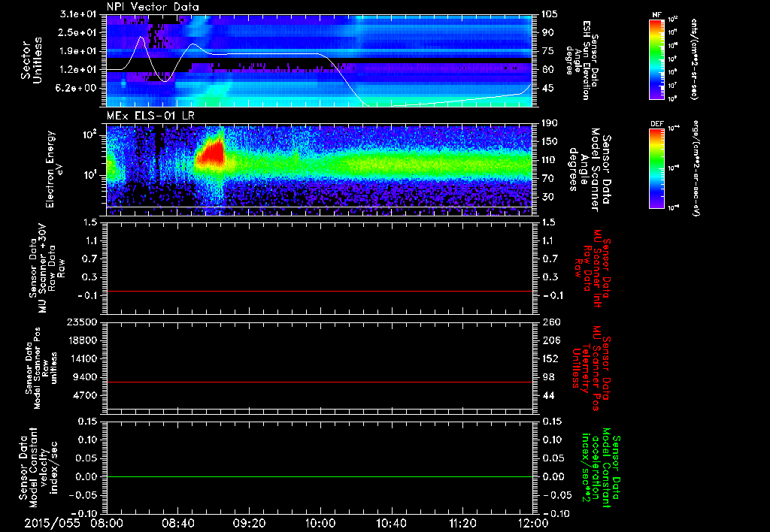Click the 08:00 time tick label

(x=107, y=523)
